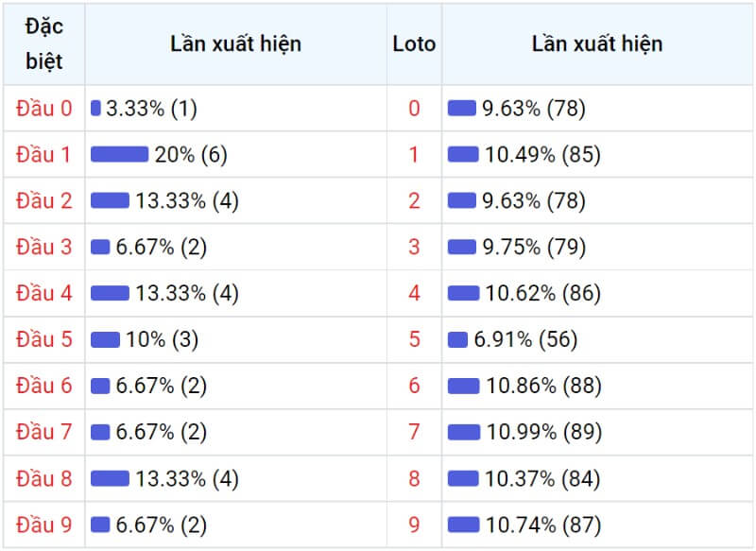Click the Đầu 0 row label
Screen dimensions: 756x551
tap(43, 109)
